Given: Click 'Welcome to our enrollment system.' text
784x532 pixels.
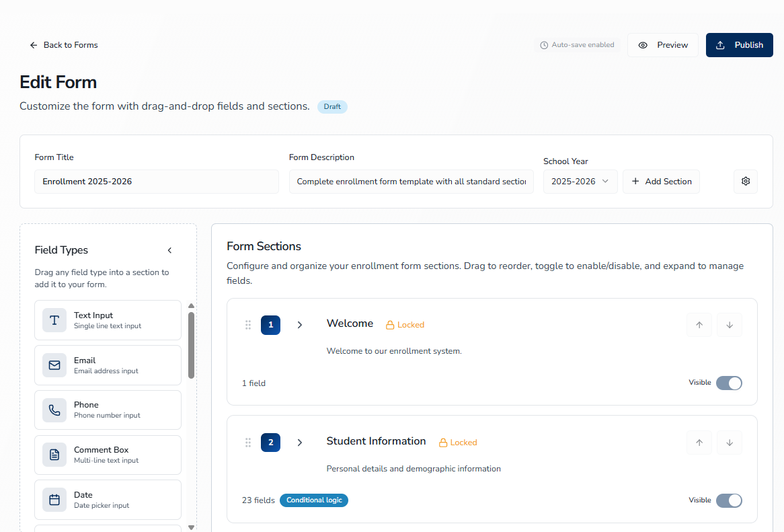Looking at the screenshot, I should 394,351.
